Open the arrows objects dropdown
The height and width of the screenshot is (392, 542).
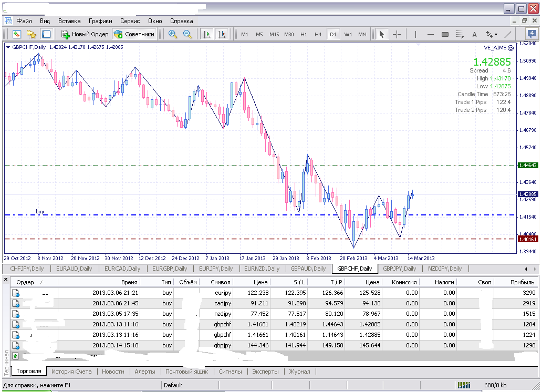pos(492,34)
